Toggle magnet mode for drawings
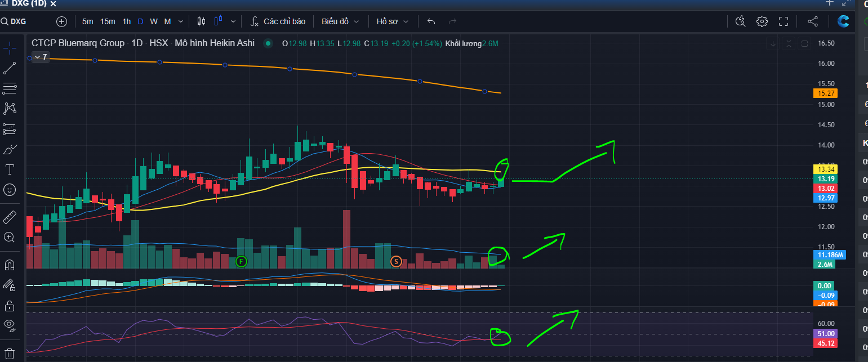Viewport: 868px width, 362px height. coord(10,264)
